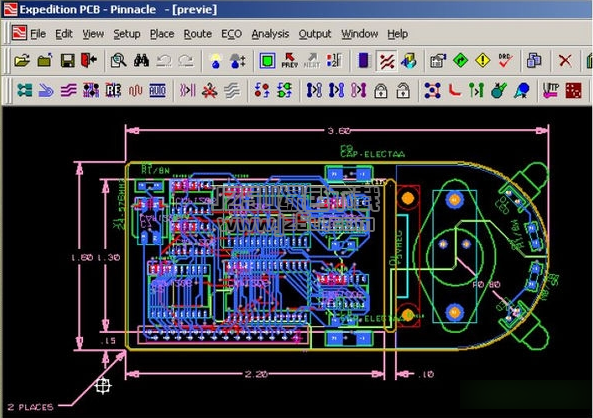Open the View menu
593x418 pixels.
coord(93,34)
